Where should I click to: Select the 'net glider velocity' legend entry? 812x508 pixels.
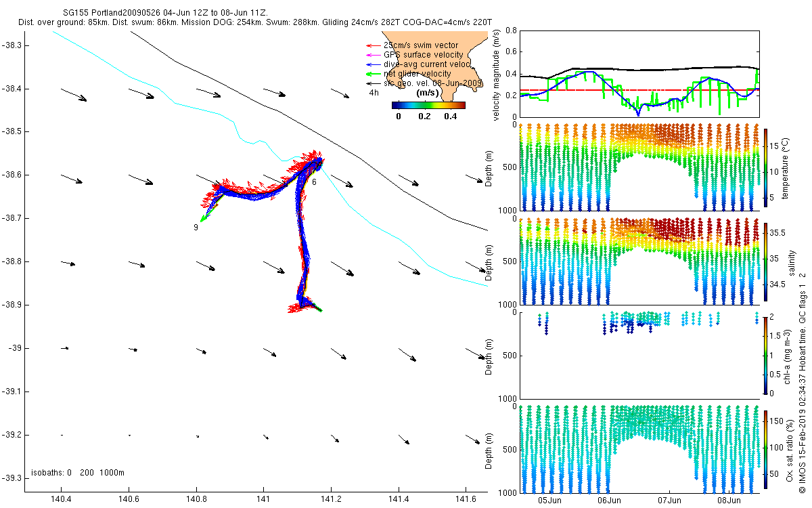click(x=417, y=73)
